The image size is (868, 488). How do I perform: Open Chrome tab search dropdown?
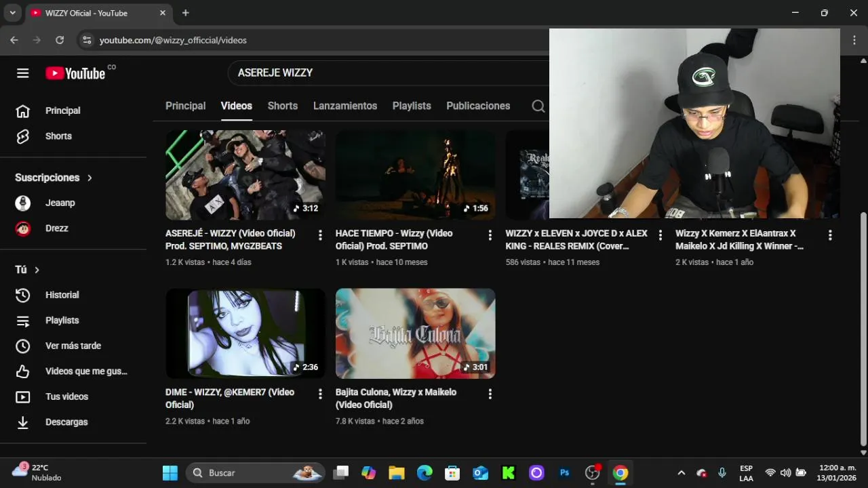point(12,13)
